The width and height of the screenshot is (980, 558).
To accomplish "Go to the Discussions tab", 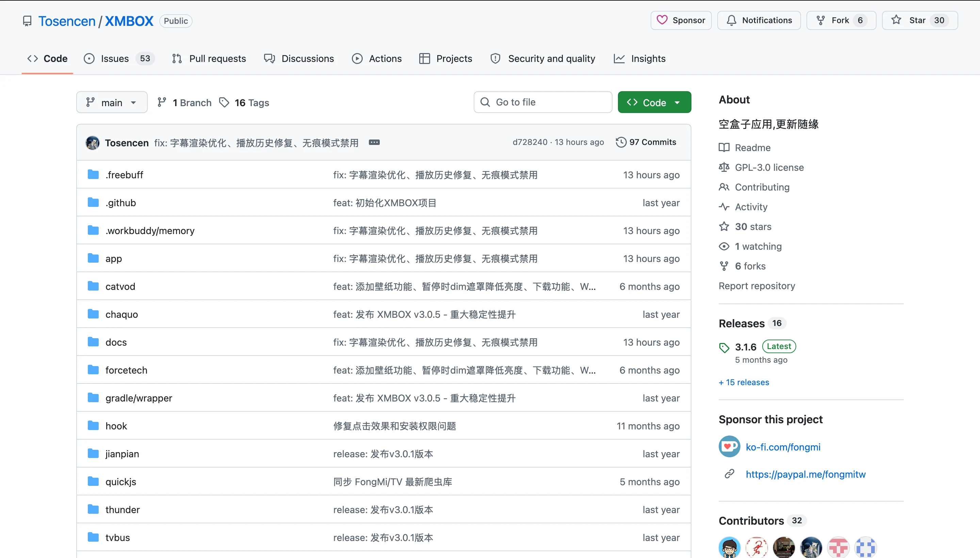I will click(299, 59).
